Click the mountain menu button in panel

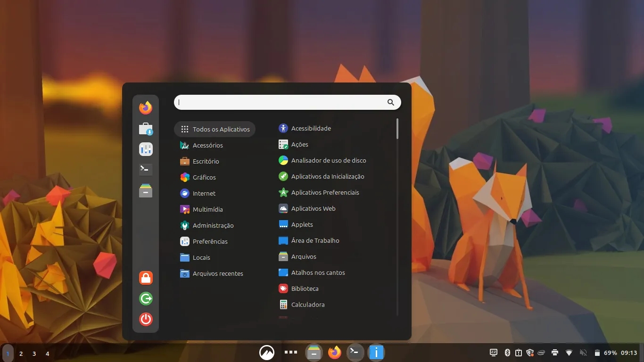(x=267, y=352)
